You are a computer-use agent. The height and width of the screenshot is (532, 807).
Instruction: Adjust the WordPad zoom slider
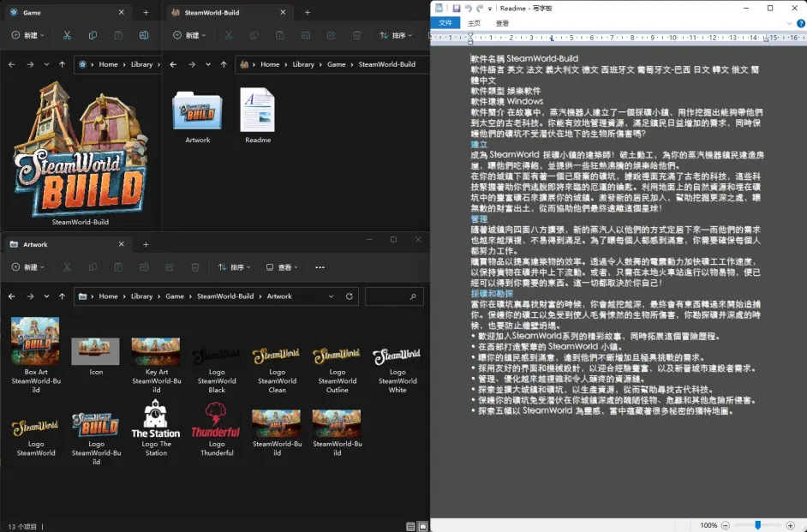point(757,525)
